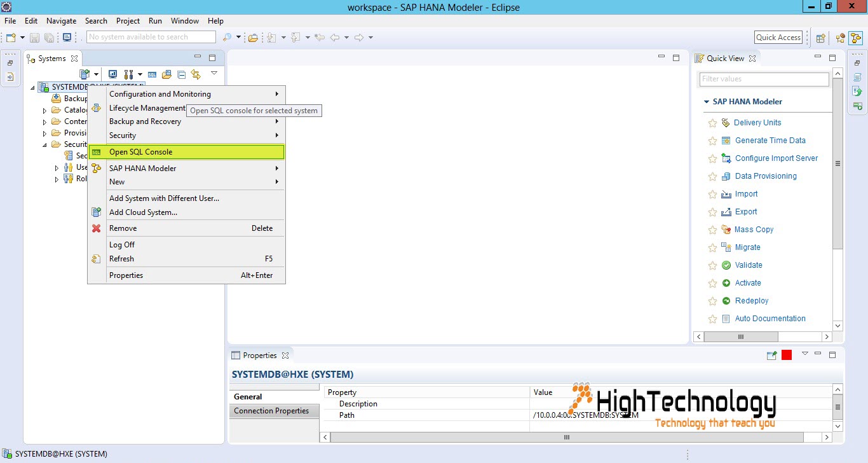Image resolution: width=868 pixels, height=463 pixels.
Task: Switch to Connection Properties tab
Action: pyautogui.click(x=274, y=411)
